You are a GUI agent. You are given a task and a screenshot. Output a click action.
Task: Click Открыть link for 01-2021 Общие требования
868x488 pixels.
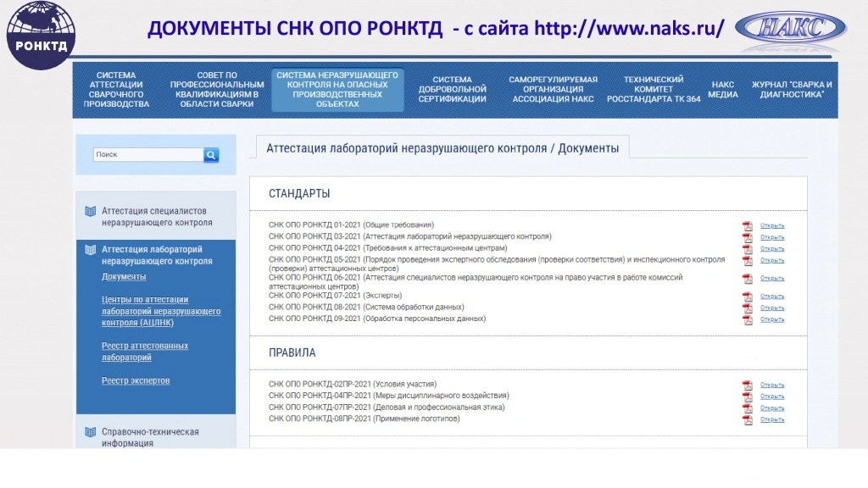tap(772, 225)
